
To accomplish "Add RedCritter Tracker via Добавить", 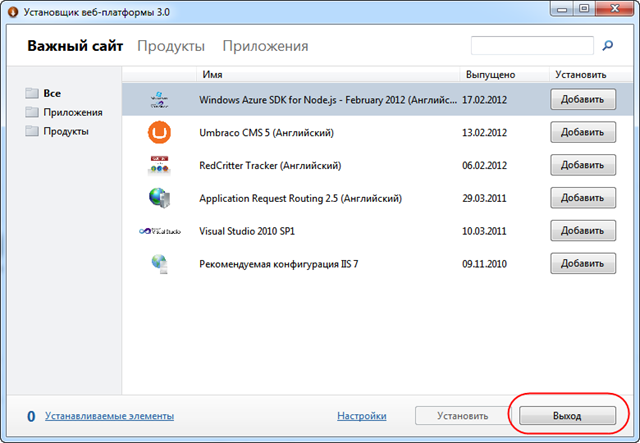I will tap(583, 165).
